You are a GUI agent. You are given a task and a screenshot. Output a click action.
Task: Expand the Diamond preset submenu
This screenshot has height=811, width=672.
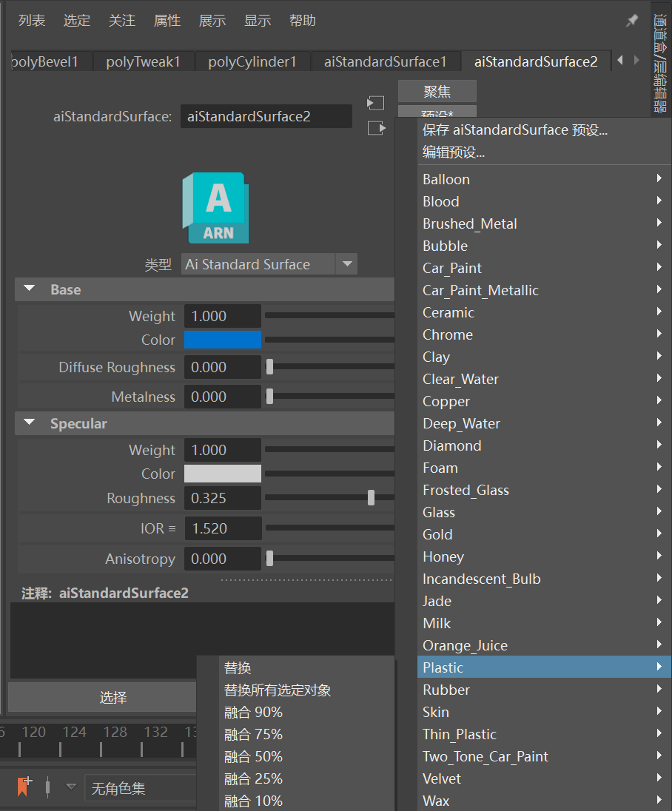click(x=544, y=445)
